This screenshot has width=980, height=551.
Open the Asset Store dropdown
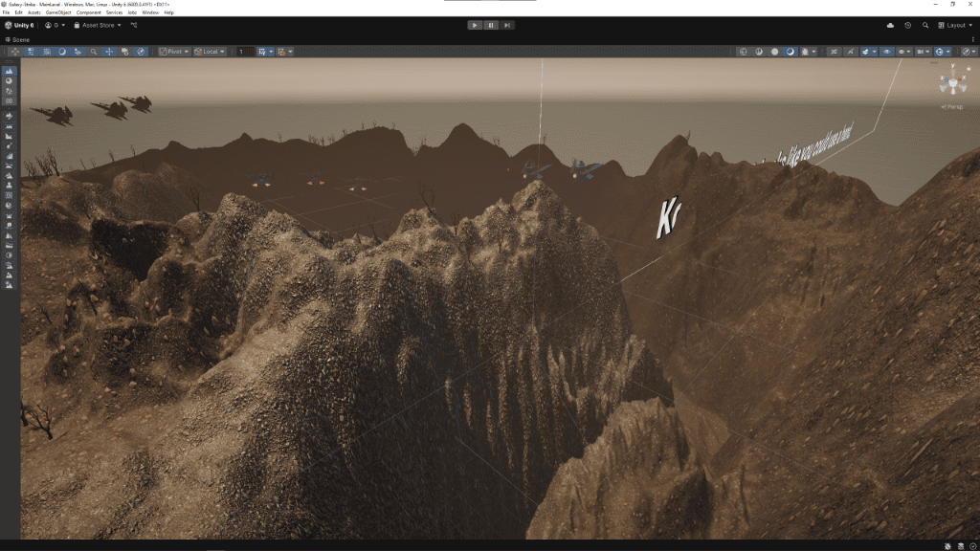pyautogui.click(x=98, y=25)
